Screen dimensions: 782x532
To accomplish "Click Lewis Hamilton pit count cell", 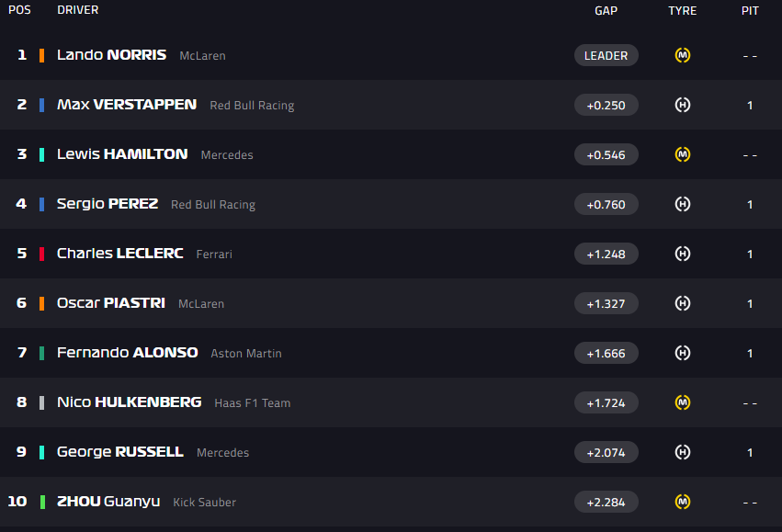I will point(750,155).
